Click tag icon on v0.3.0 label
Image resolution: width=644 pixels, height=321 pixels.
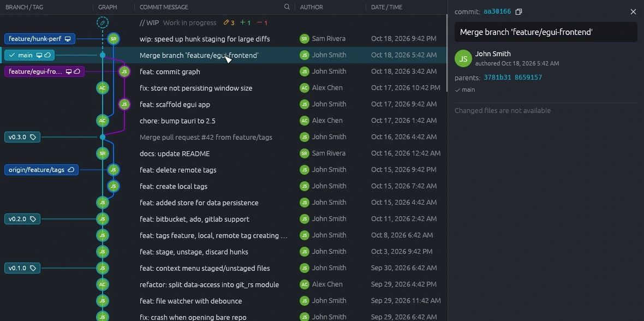[x=33, y=137]
